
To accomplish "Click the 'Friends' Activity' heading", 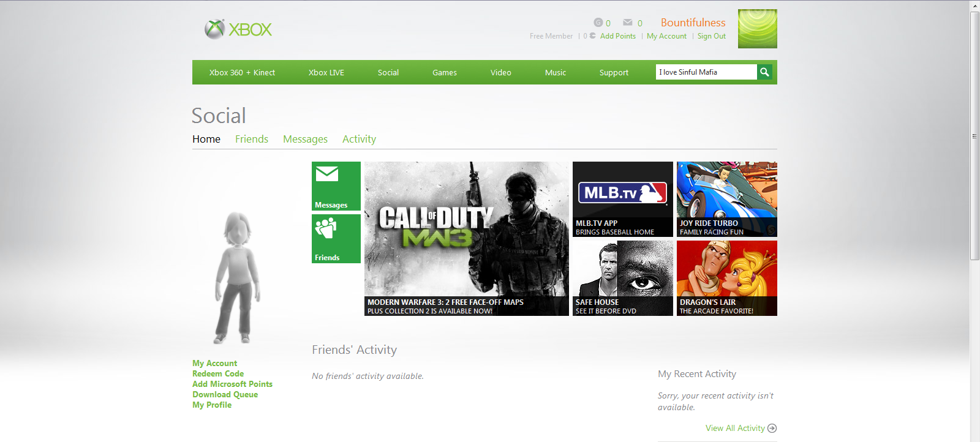I will click(354, 350).
